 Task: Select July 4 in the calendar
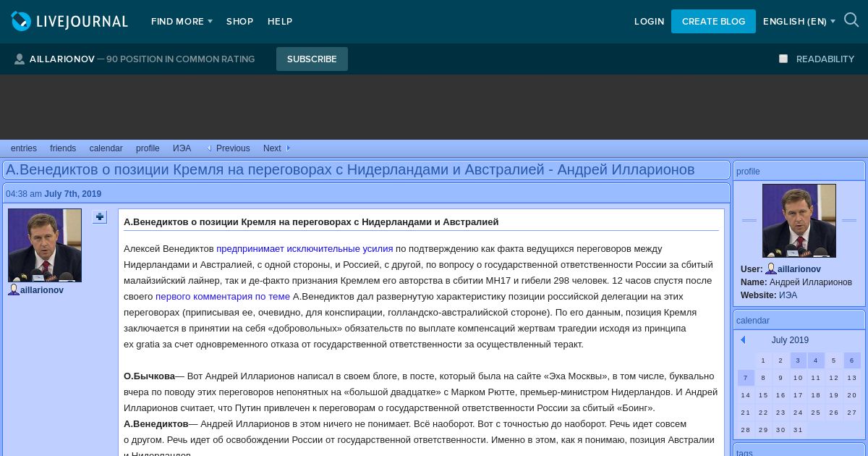coord(816,360)
